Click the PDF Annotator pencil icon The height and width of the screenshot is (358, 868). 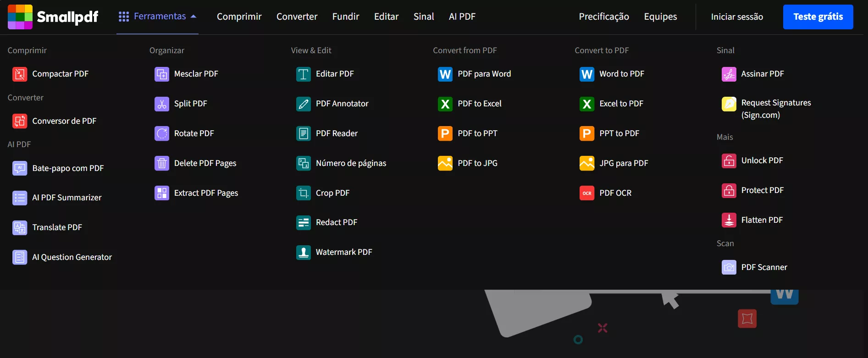(x=304, y=104)
